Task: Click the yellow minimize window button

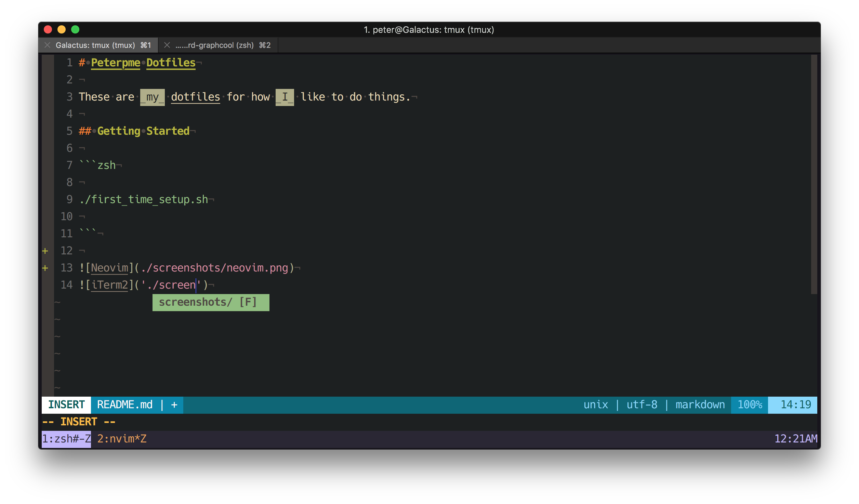Action: pyautogui.click(x=62, y=30)
